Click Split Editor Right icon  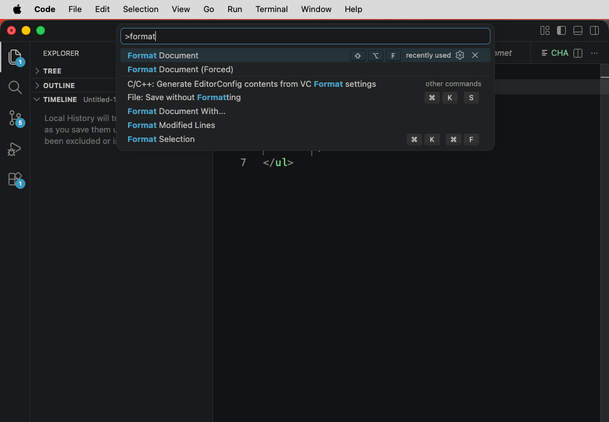pos(578,53)
